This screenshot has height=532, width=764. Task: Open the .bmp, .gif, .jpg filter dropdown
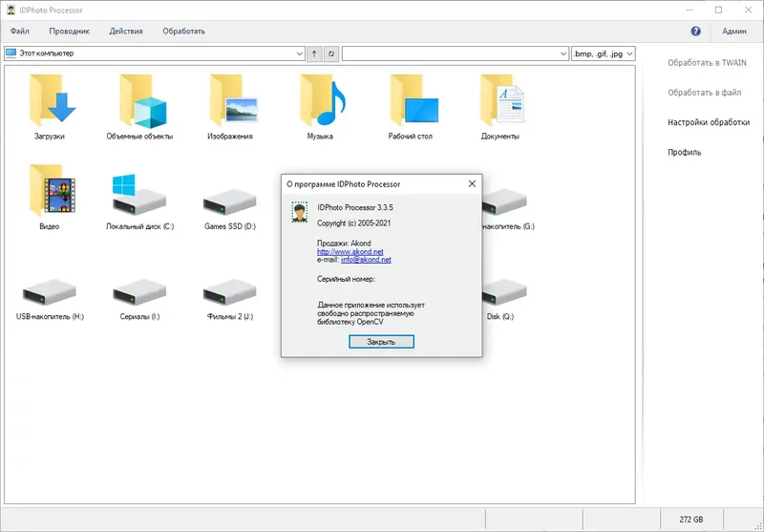click(604, 53)
